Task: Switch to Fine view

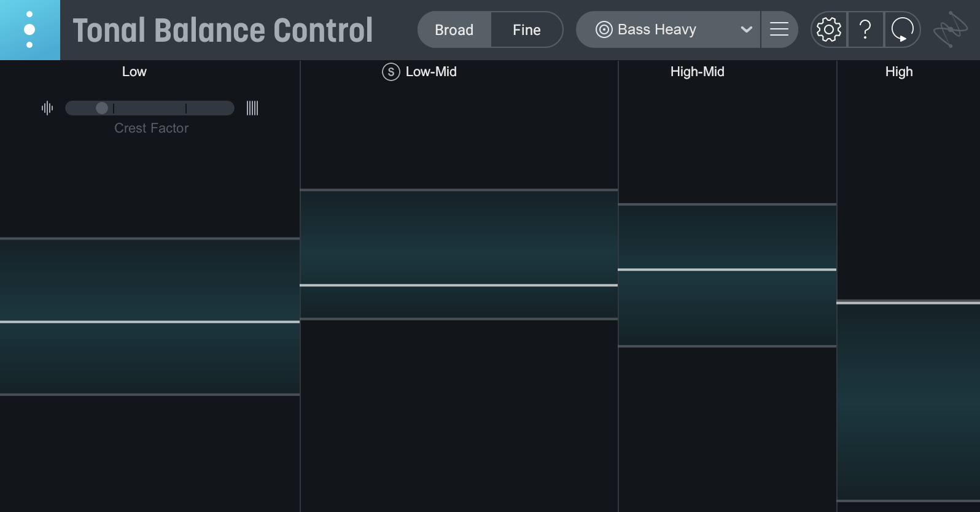Action: (x=527, y=29)
